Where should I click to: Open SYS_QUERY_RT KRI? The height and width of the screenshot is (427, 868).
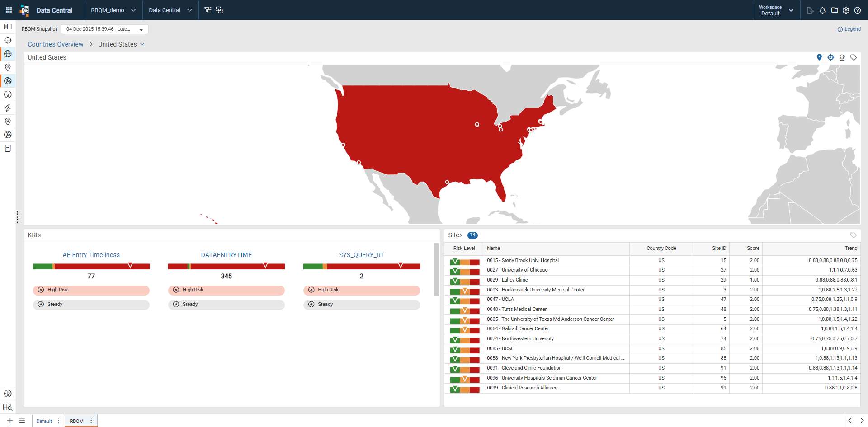pos(362,255)
